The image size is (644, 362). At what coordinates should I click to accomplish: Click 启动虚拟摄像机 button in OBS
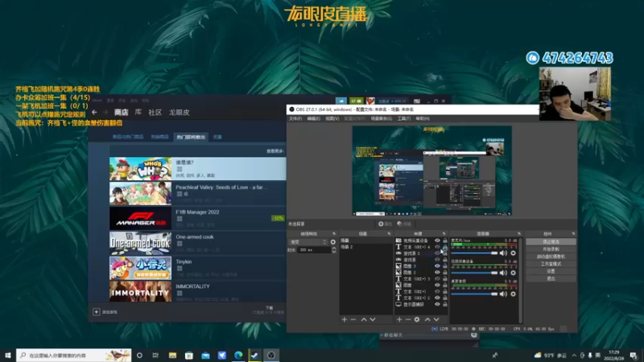551,257
